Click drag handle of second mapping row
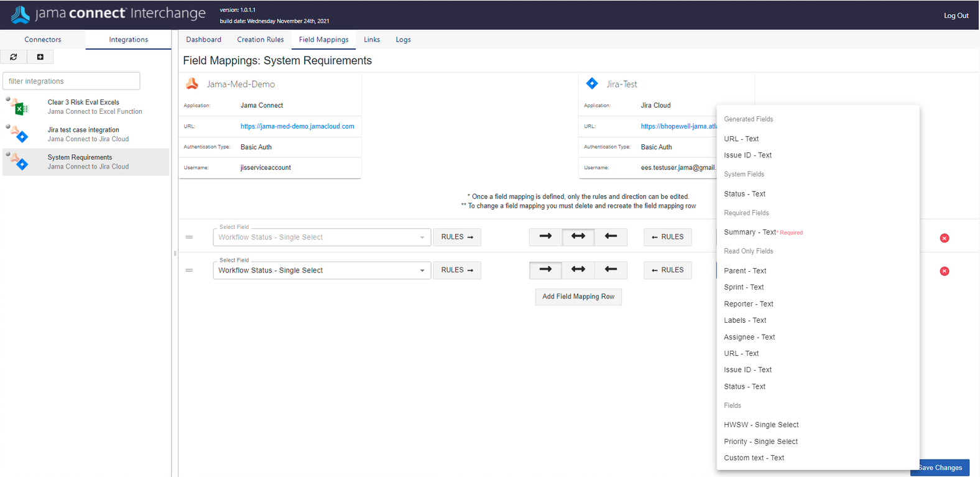The width and height of the screenshot is (980, 477). click(189, 271)
